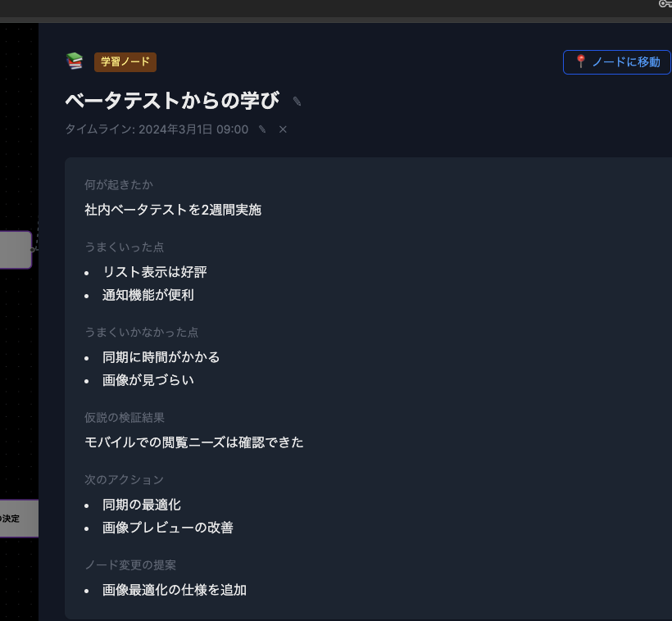Select the 決定 node on the left canvas

[19, 518]
